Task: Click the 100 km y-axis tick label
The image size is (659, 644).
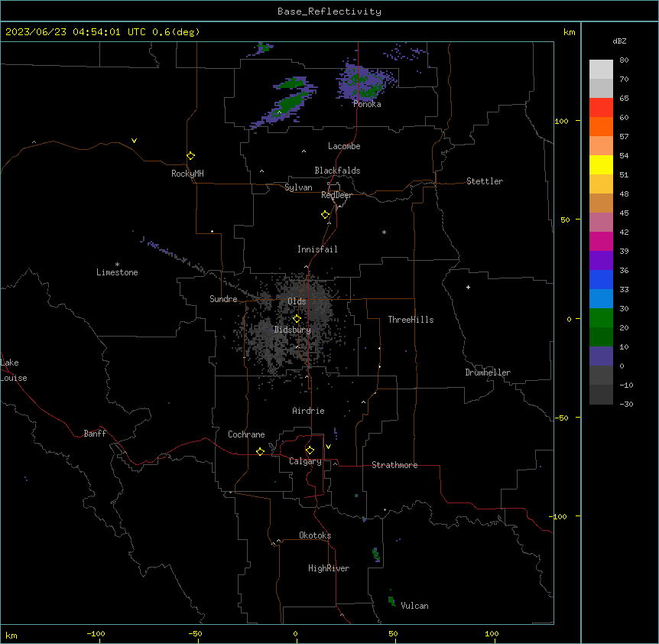Action: point(561,121)
